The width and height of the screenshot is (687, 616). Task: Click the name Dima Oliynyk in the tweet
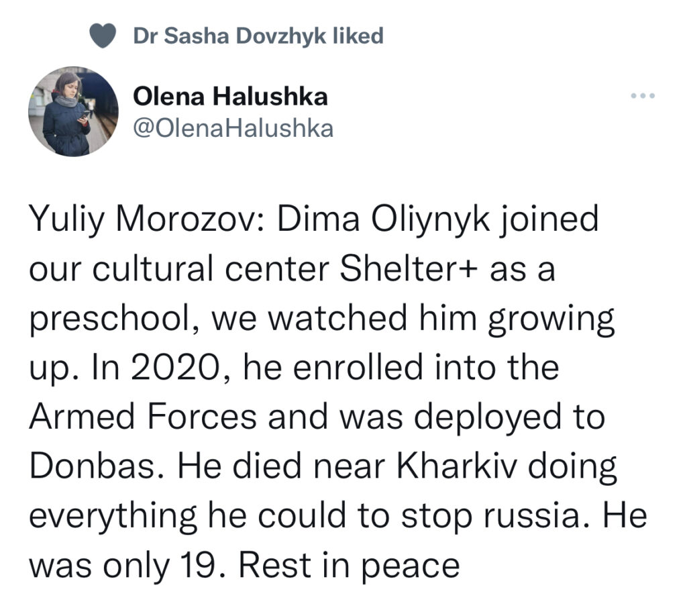(383, 219)
